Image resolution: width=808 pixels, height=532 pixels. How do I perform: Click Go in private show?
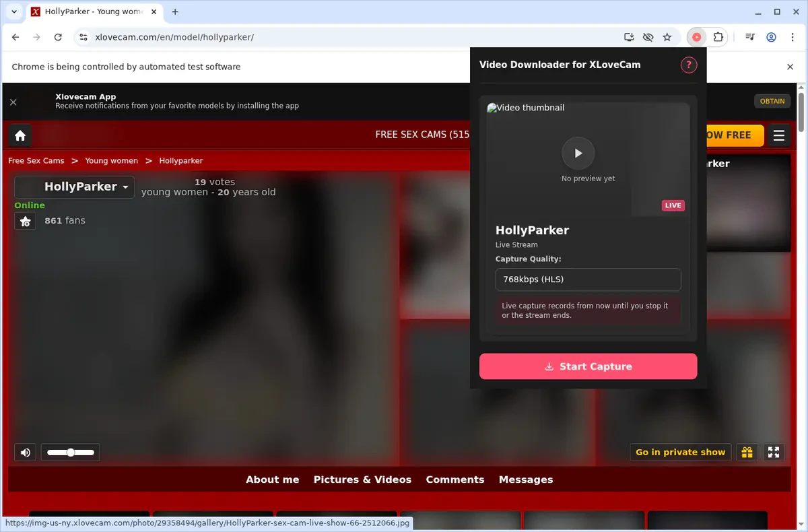[680, 452]
